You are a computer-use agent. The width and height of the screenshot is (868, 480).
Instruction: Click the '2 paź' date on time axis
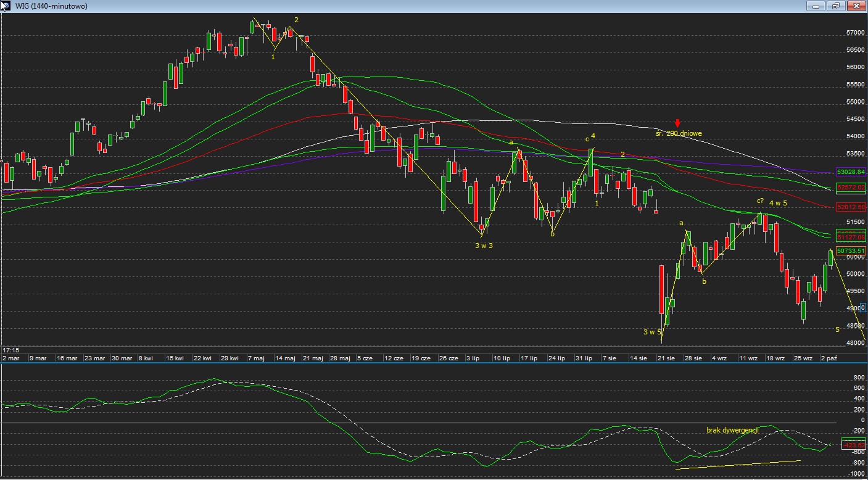[x=829, y=358]
